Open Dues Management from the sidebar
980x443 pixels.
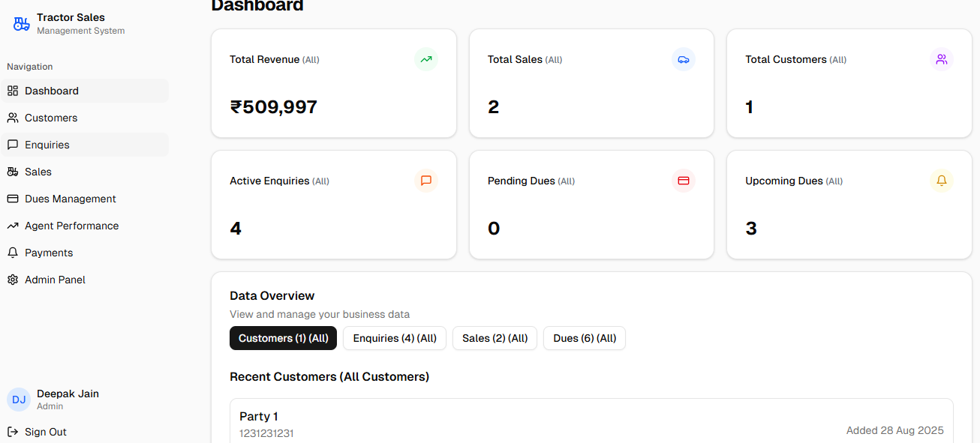[71, 199]
